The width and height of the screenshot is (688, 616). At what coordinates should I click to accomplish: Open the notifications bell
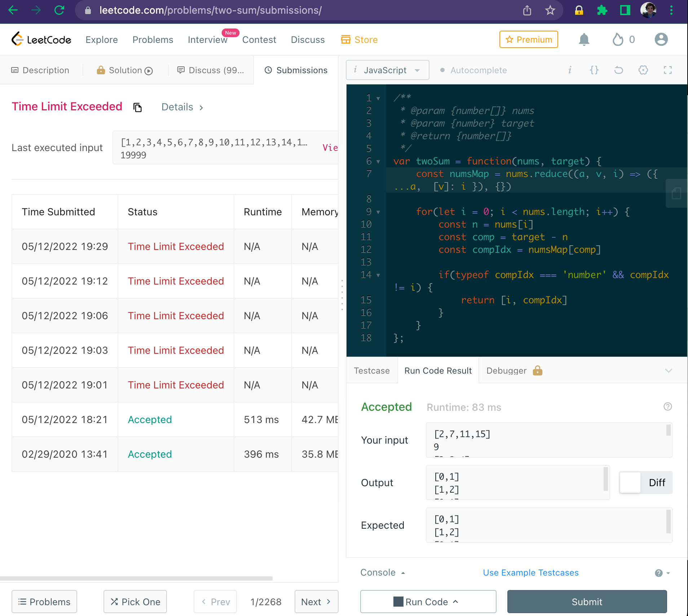click(x=584, y=39)
